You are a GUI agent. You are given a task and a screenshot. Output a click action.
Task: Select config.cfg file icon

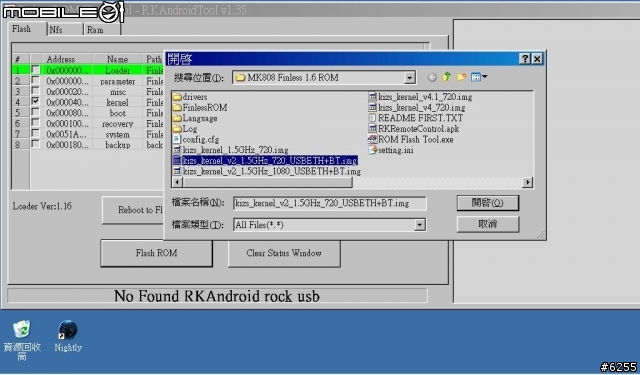coord(177,139)
